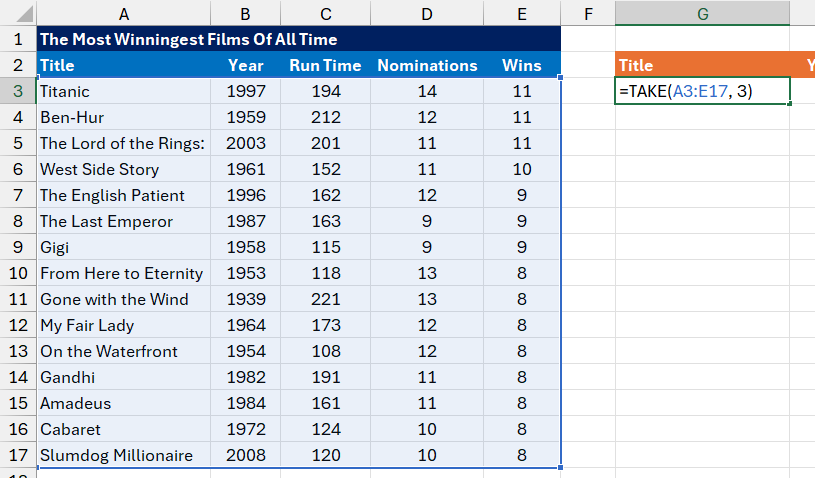The width and height of the screenshot is (815, 478).
Task: Click year cell 1982
Action: [245, 377]
